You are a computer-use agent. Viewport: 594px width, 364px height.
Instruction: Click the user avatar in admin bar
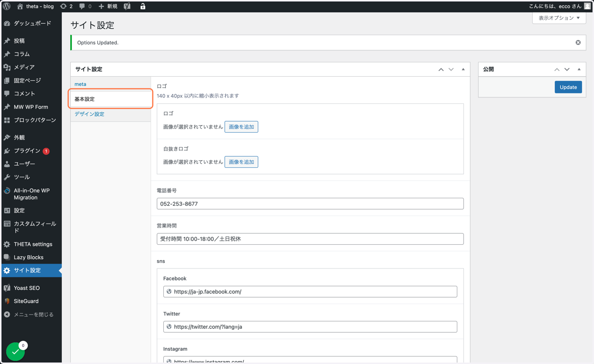(x=588, y=6)
